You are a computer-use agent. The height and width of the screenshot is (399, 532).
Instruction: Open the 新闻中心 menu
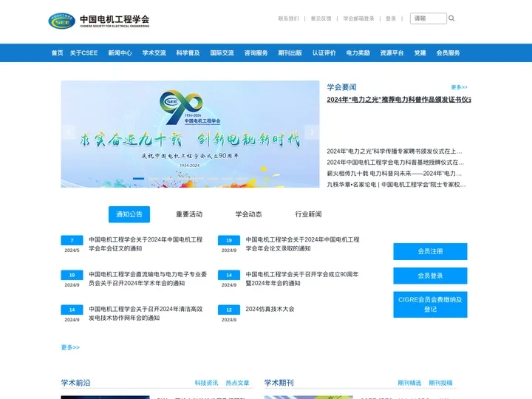pos(120,53)
